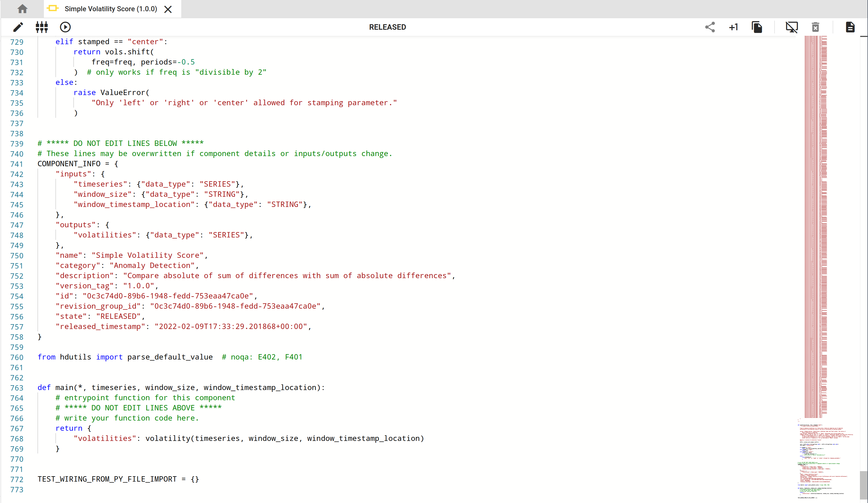Click line number 741
The height and width of the screenshot is (503, 868).
17,164
